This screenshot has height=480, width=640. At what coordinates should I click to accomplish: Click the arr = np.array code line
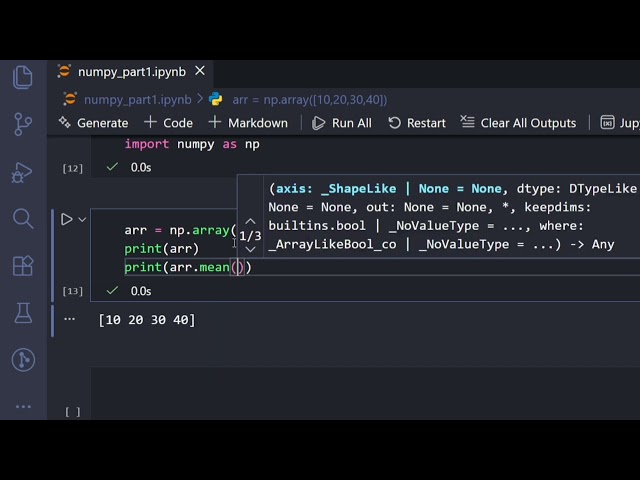[x=180, y=230]
